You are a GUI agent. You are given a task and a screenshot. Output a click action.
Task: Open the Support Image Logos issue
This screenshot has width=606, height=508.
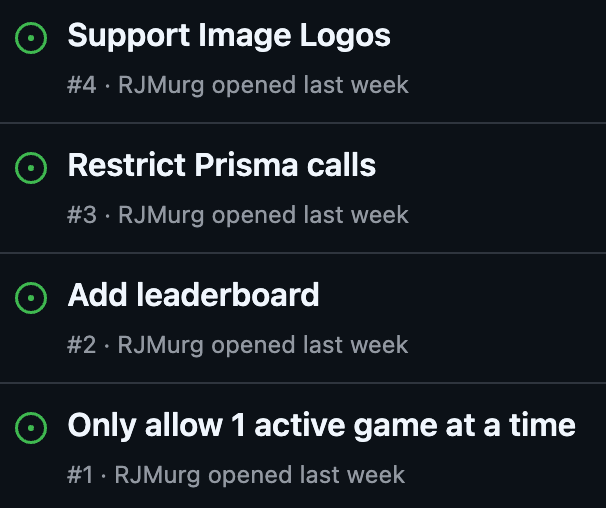(229, 37)
